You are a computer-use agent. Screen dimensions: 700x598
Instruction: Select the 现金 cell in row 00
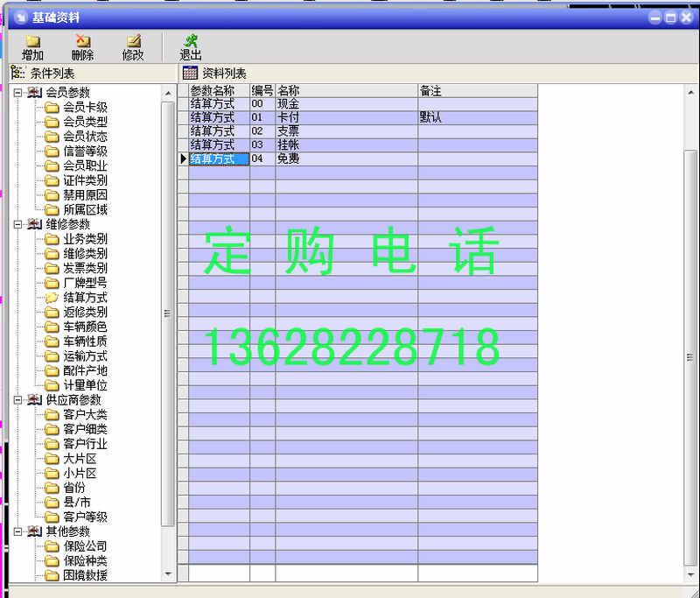pos(346,104)
